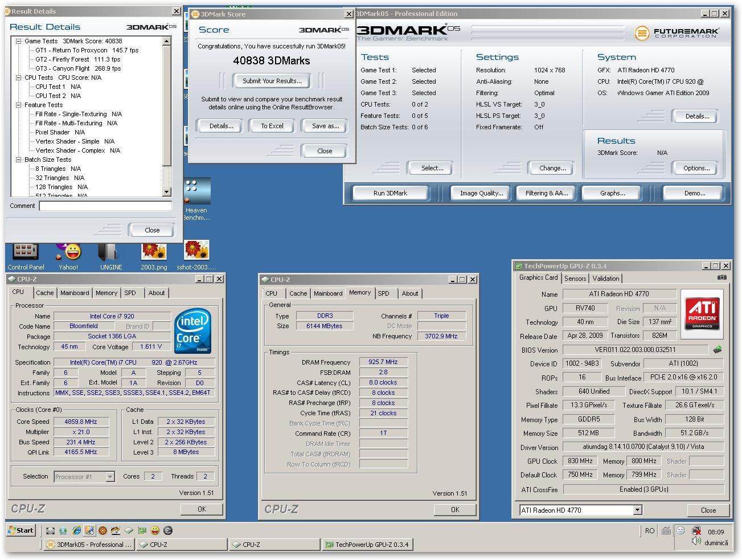Click the Result Details scrollbar up arrow
This screenshot has width=742, height=560.
click(x=166, y=41)
